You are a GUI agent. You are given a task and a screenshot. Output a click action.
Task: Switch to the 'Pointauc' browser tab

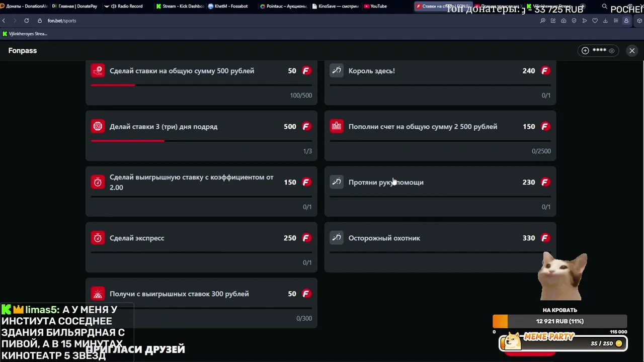pos(283,6)
